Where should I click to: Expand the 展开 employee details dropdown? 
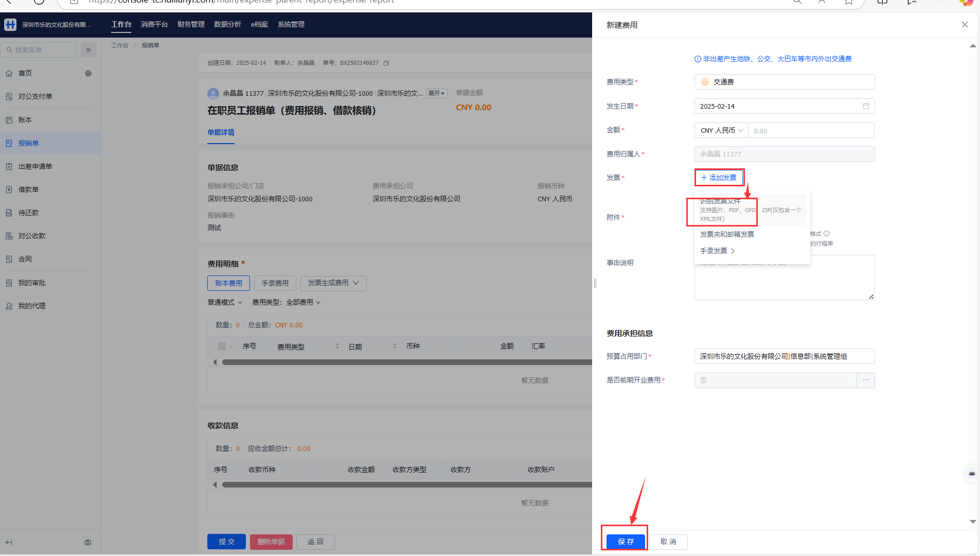point(437,94)
